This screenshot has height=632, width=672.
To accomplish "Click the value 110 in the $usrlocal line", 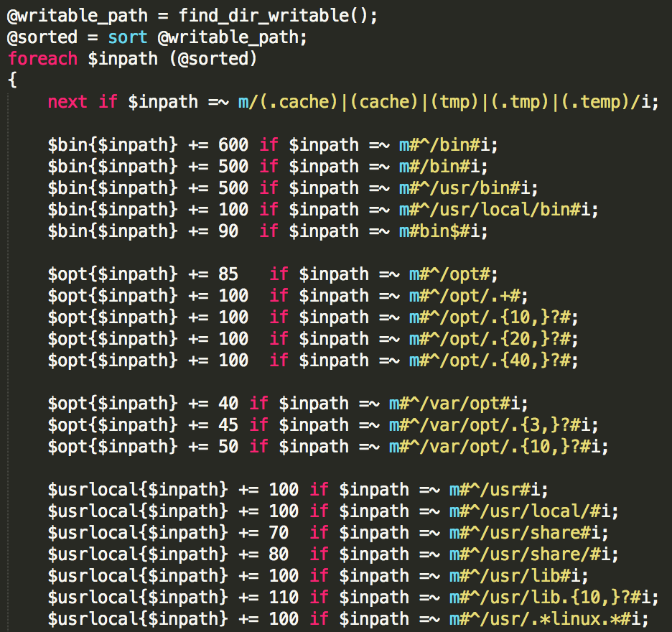I will (x=284, y=598).
